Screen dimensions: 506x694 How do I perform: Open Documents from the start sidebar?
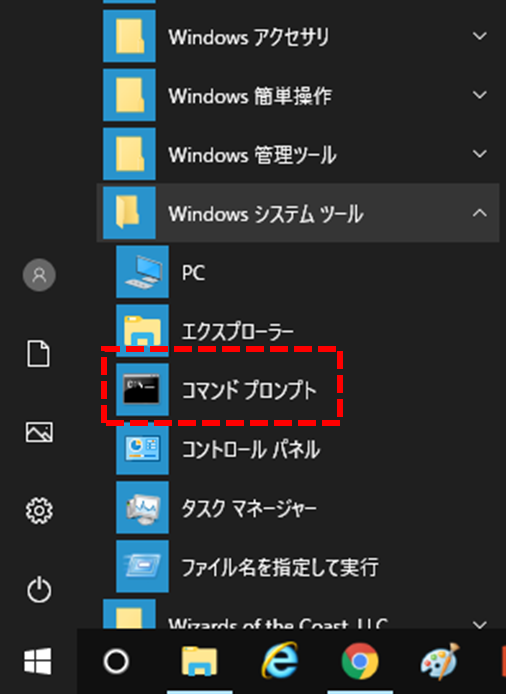[39, 354]
